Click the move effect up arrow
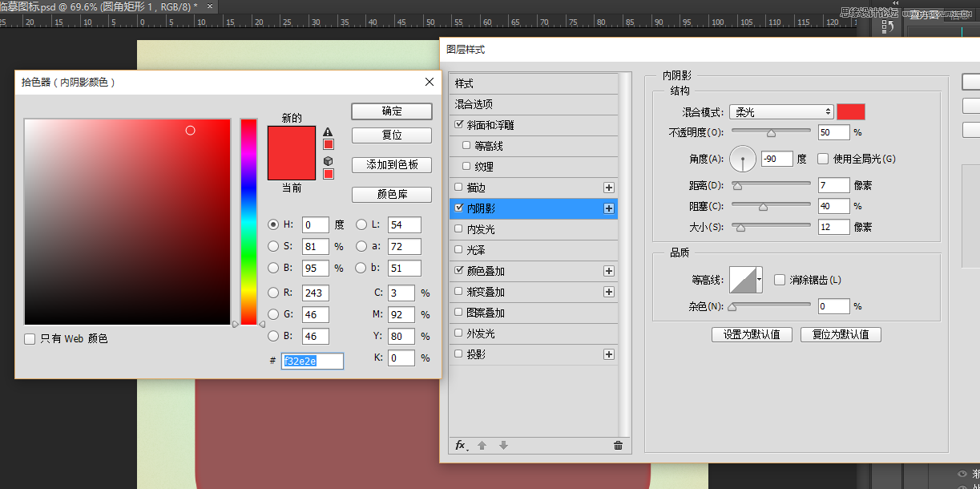 click(482, 446)
